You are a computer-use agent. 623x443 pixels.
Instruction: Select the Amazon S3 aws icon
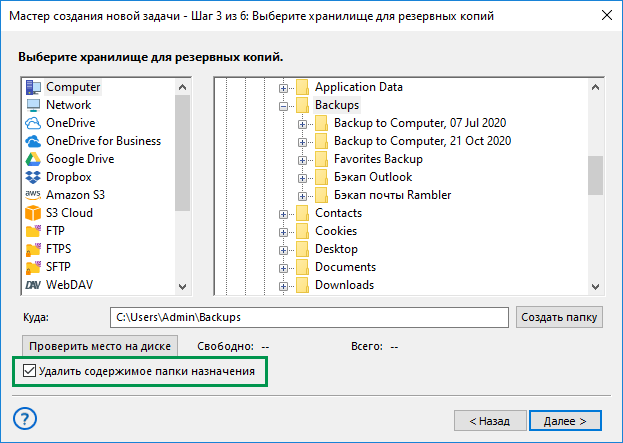click(33, 195)
